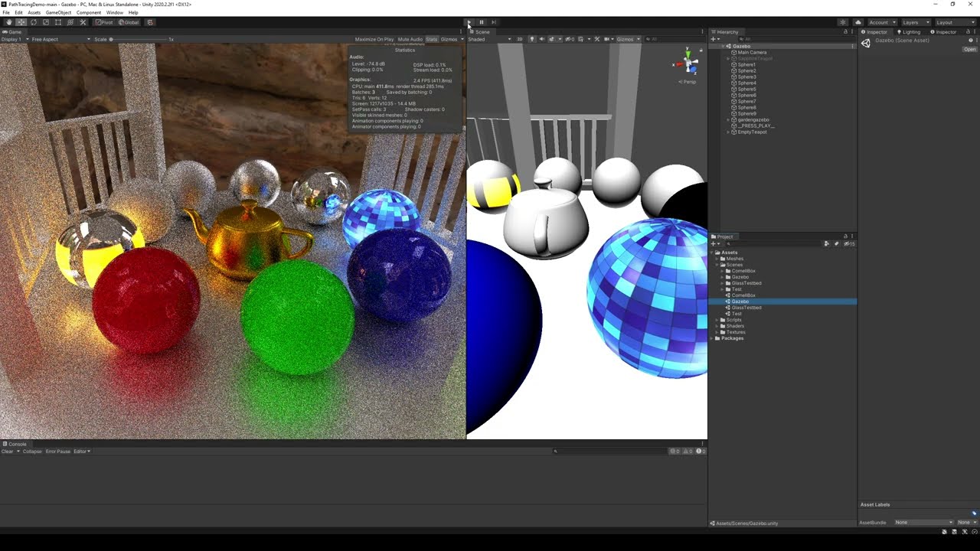The image size is (980, 551).
Task: Lock the Project panel
Action: pos(845,236)
